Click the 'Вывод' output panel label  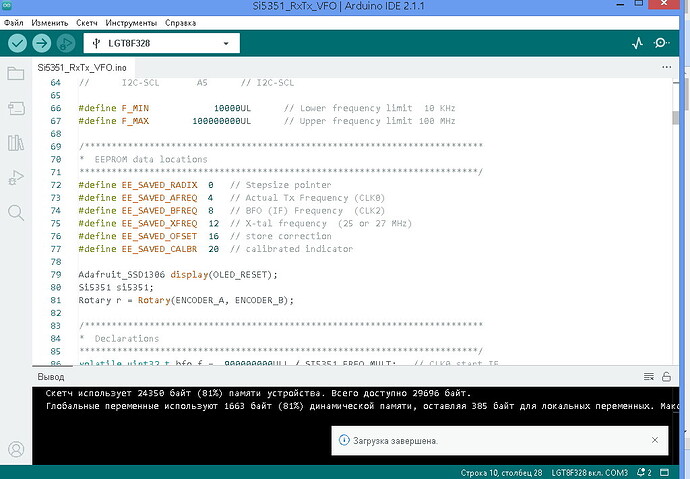click(51, 377)
